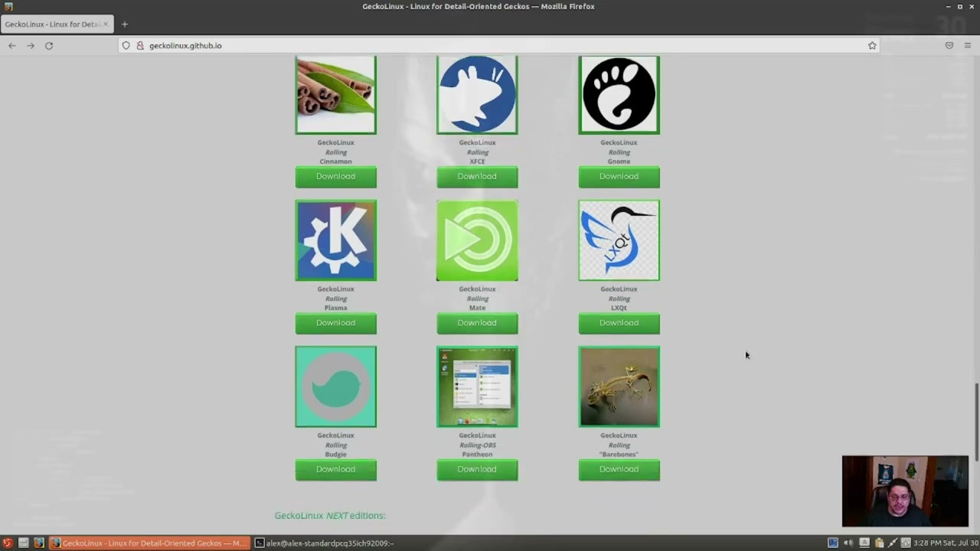
Task: Click the XFCE mouse logo image
Action: pyautogui.click(x=477, y=95)
